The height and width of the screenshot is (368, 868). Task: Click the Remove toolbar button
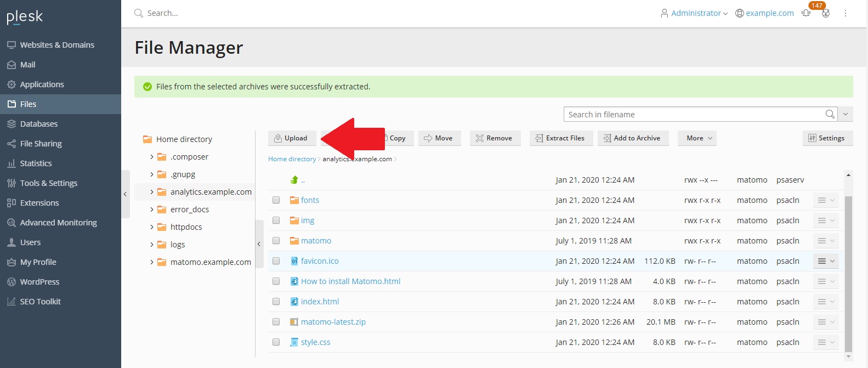click(493, 138)
